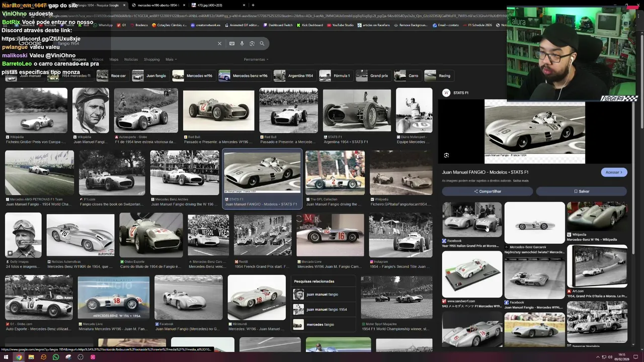Viewport: 644px width, 362px height.
Task: Open the Minimundi Mercedes W196 model thumbnail
Action: point(257,297)
